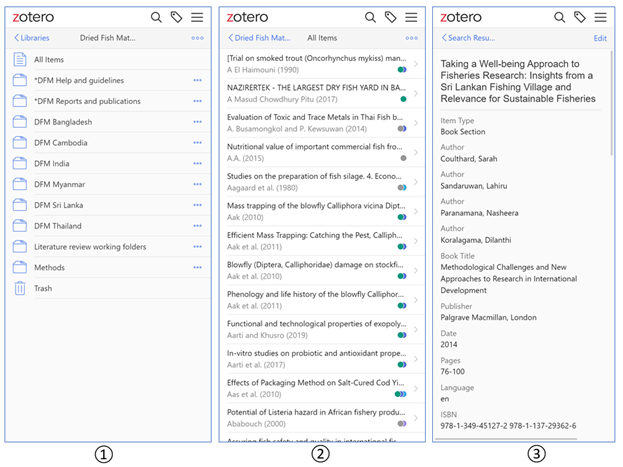
Task: Click the Methods folder icon
Action: 20,267
